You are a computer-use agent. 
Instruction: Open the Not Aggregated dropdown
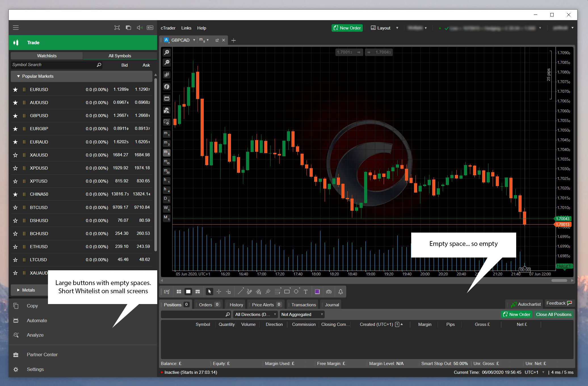(x=302, y=315)
